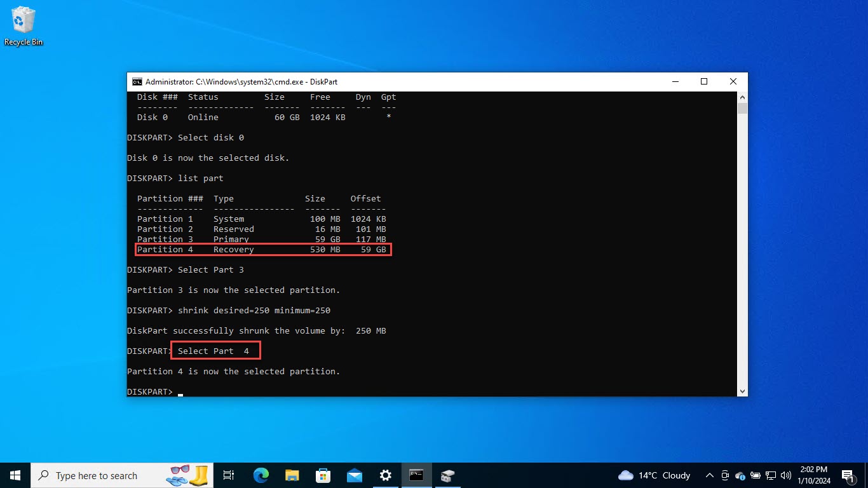868x488 pixels.
Task: Click the console vertical scrollbar thumb
Action: click(742, 108)
